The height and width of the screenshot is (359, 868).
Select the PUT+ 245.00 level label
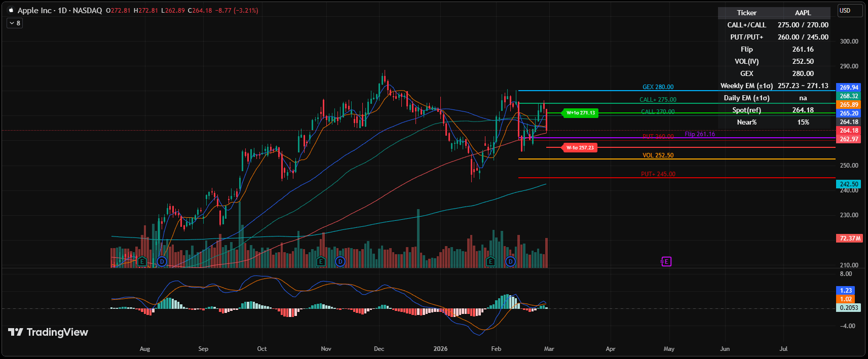click(x=658, y=174)
